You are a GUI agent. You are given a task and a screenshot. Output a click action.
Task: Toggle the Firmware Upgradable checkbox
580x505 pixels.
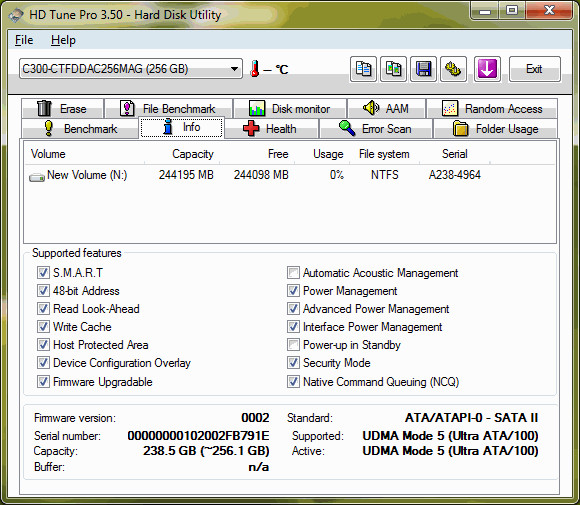[43, 381]
